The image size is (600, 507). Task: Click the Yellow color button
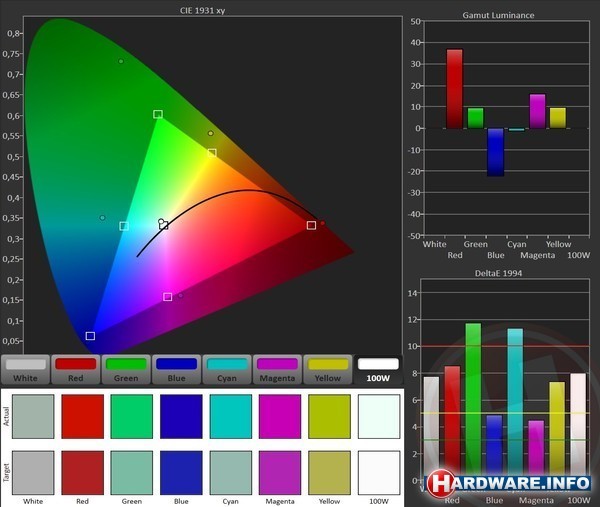click(327, 370)
